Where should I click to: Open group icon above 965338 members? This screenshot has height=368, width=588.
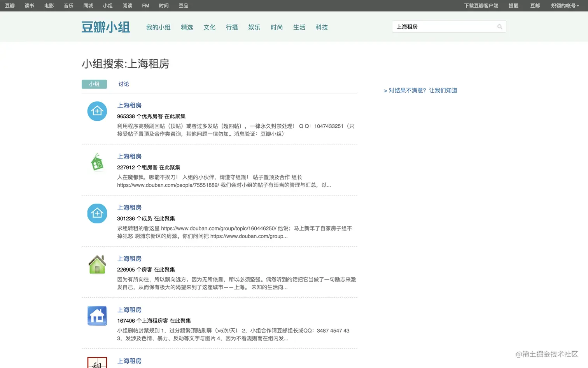pyautogui.click(x=97, y=111)
